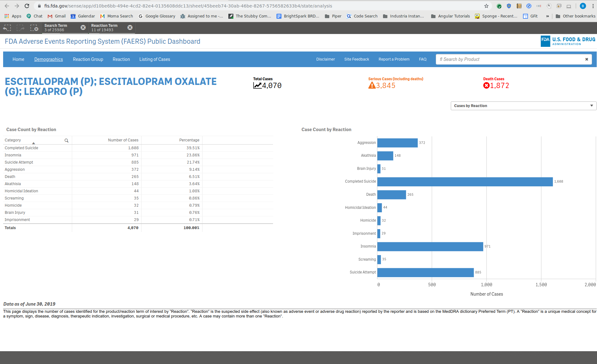Click the step back selection icon
This screenshot has width=597, height=364.
tap(7, 28)
